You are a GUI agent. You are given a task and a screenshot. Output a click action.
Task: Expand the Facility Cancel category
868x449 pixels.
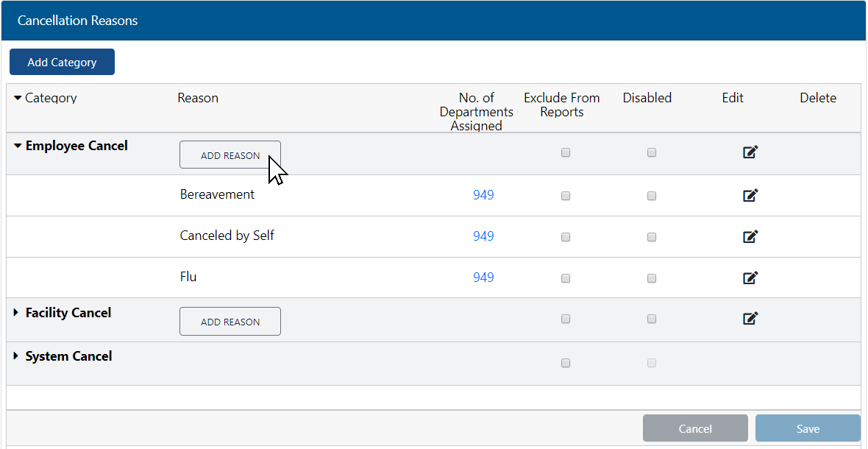point(16,312)
